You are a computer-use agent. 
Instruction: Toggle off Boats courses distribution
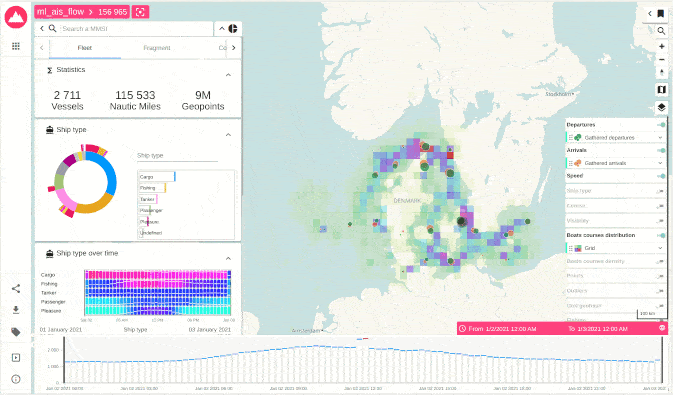point(661,235)
